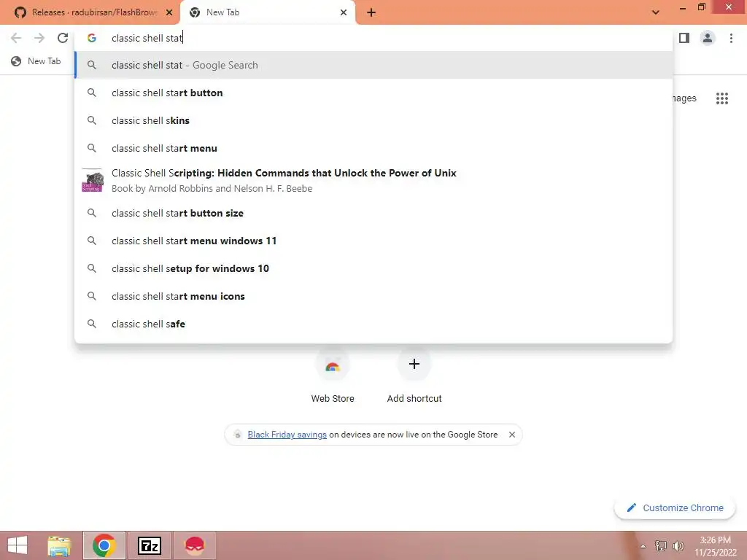The width and height of the screenshot is (747, 560).
Task: Choose 'classic shell start menu icons' suggestion
Action: coord(373,296)
